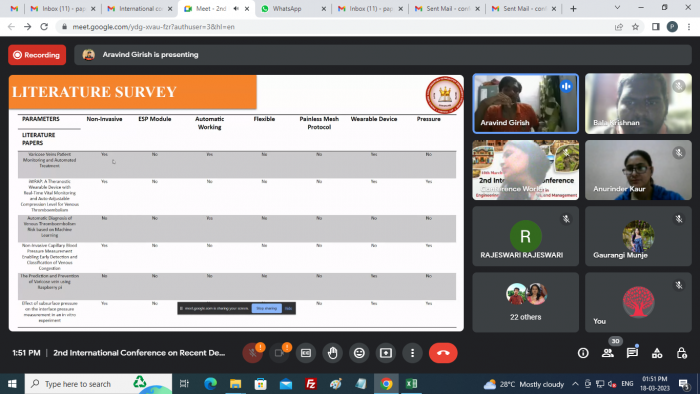Raise hand in the meeting
Image resolution: width=700 pixels, height=394 pixels.
(x=333, y=353)
